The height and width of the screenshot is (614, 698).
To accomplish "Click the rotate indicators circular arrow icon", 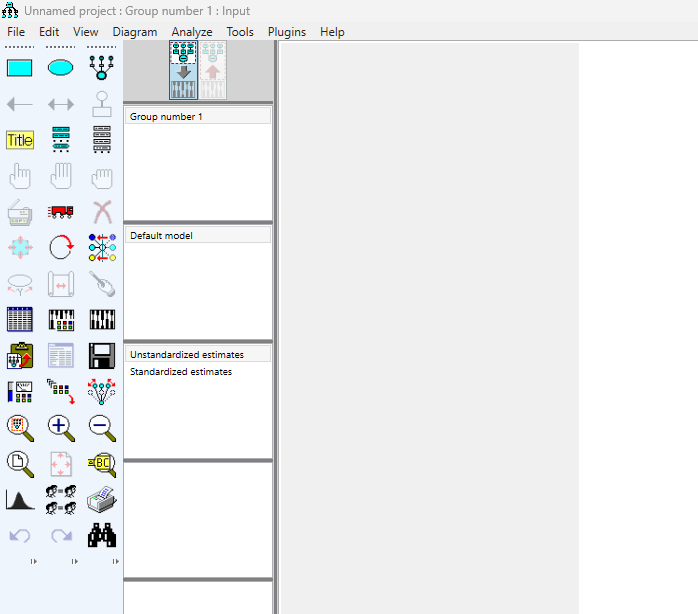I will (61, 247).
